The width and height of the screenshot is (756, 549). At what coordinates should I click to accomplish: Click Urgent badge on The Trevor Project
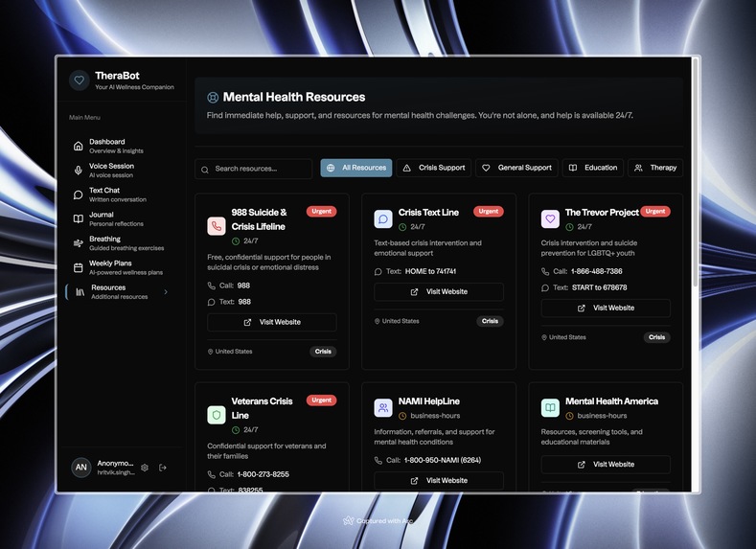point(655,212)
